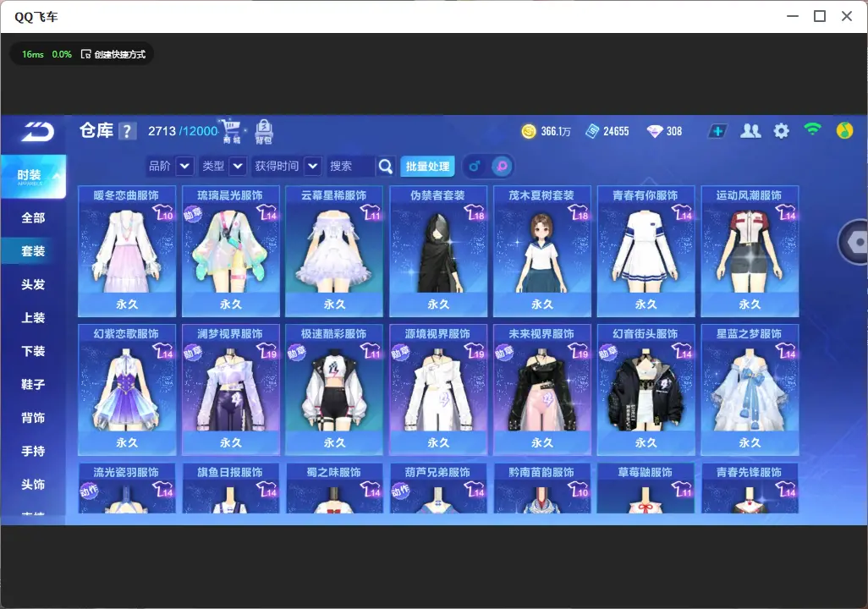Click the shirt count icon on 运动风潮服饰
Screen dimensions: 868x609
786,212
